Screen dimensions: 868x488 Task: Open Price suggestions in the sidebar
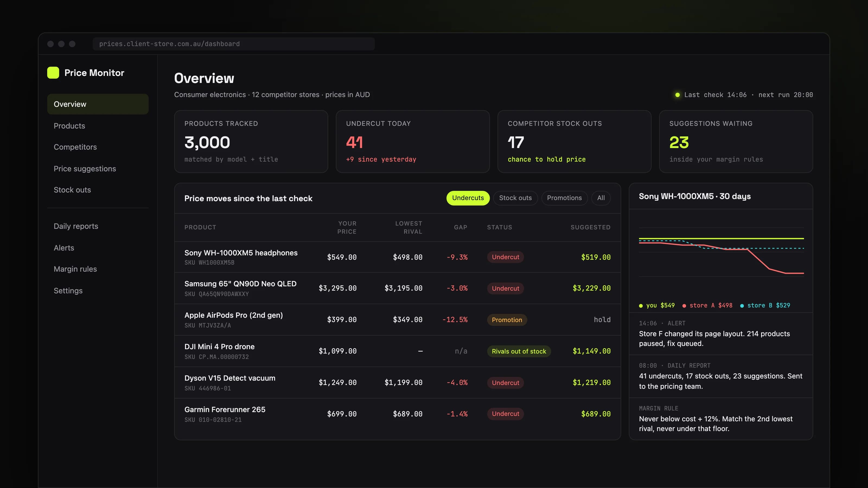coord(98,169)
